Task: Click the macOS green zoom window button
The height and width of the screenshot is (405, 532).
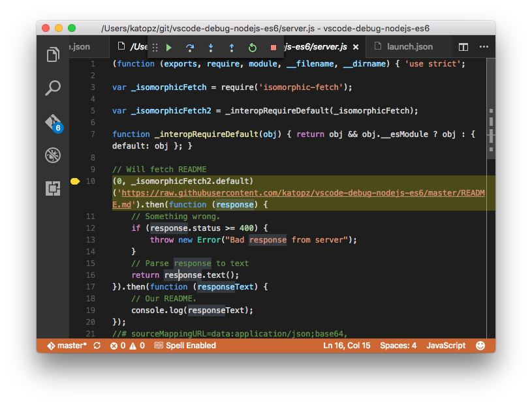Action: (x=72, y=28)
